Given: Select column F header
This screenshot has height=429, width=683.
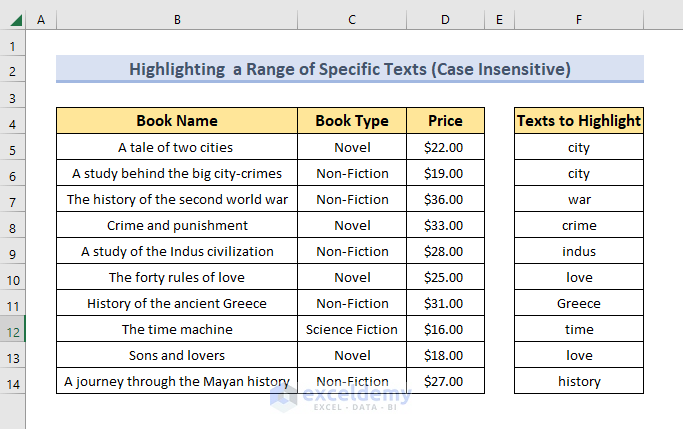Looking at the screenshot, I should (x=579, y=20).
